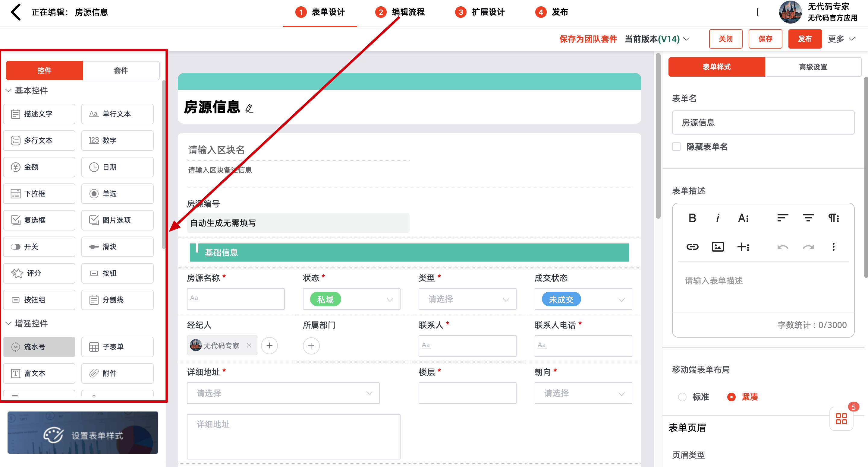The height and width of the screenshot is (467, 868).
Task: Click the 保存 button
Action: point(765,39)
